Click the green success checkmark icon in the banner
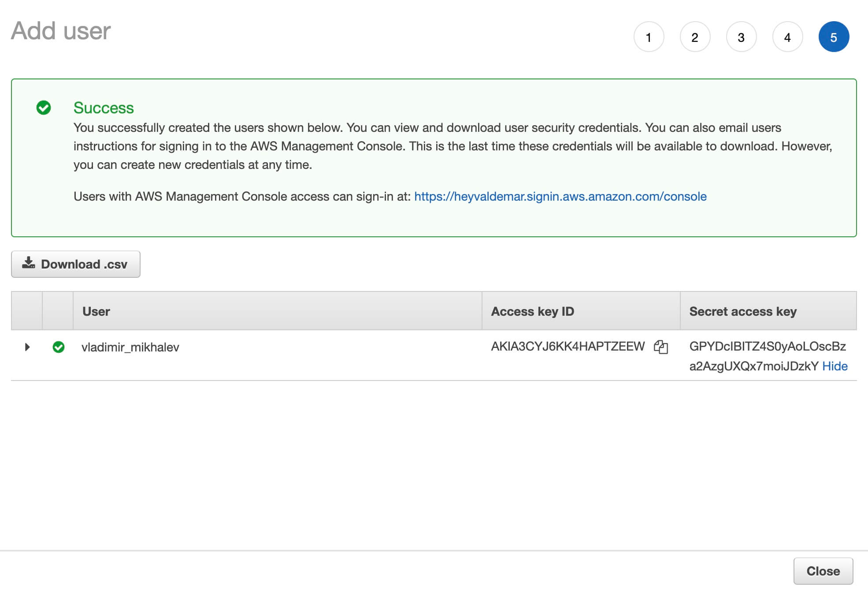The image size is (868, 590). (44, 108)
